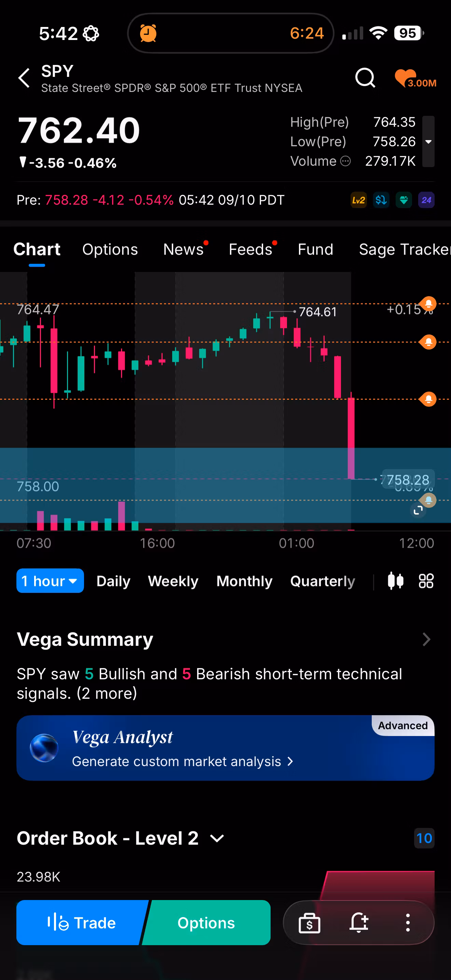Expand chart using the fullscreen icon
Viewport: 451px width, 980px height.
click(418, 511)
